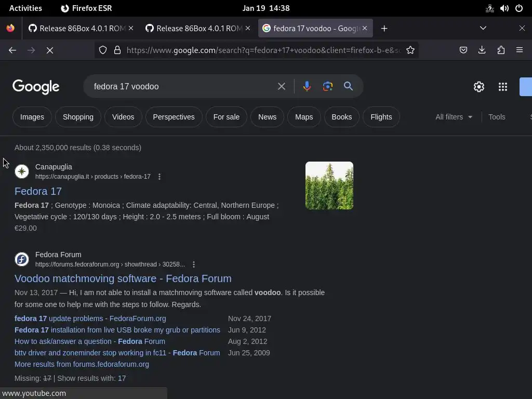Screen dimensions: 532x399
Task: Open the extensions puzzle icon
Action: point(501,50)
